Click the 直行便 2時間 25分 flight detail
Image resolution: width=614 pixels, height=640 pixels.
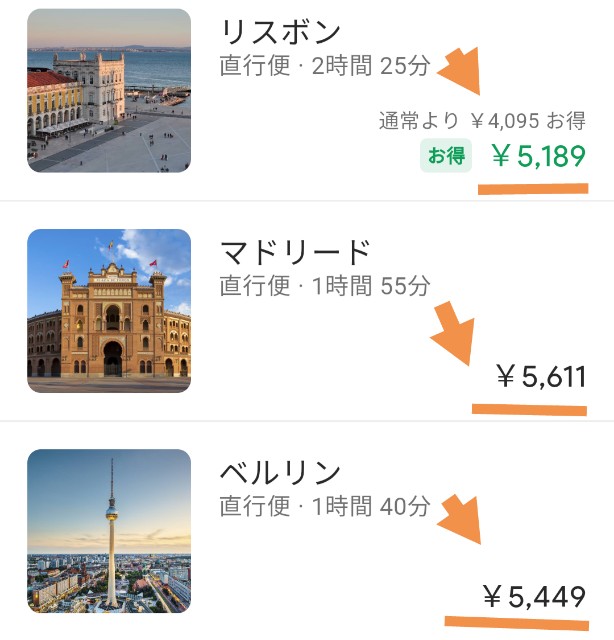coord(325,66)
